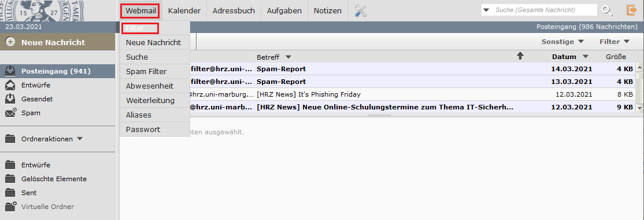Viewport: 644px width, 220px height.
Task: Click the orange logout icon
Action: coord(631,10)
